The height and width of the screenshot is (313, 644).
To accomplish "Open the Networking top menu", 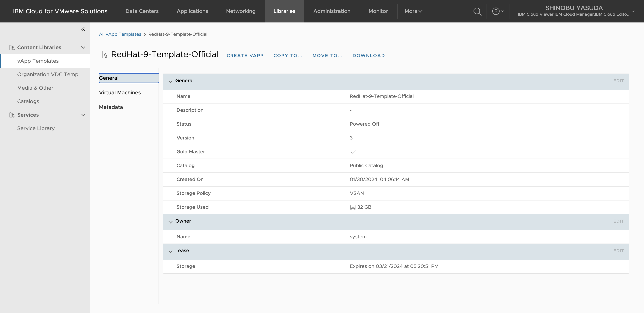I will pyautogui.click(x=240, y=11).
